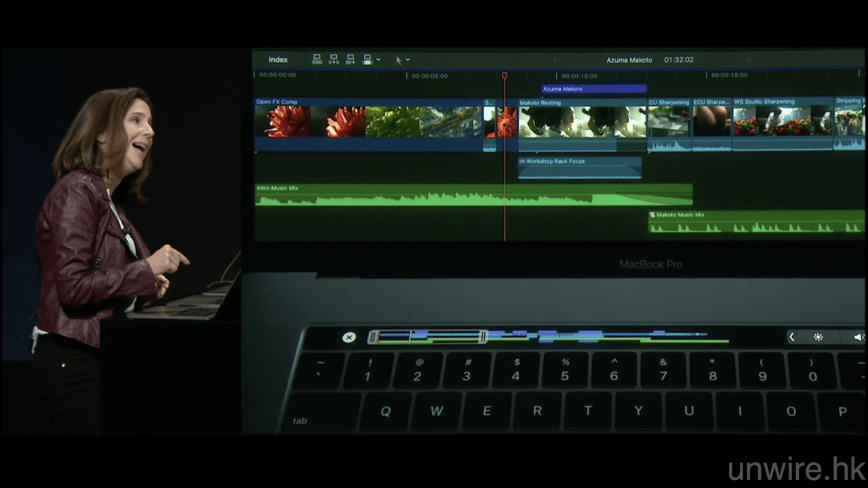This screenshot has height=488, width=868.
Task: Select the Workshop Rack Focus connected clip
Action: pos(580,168)
